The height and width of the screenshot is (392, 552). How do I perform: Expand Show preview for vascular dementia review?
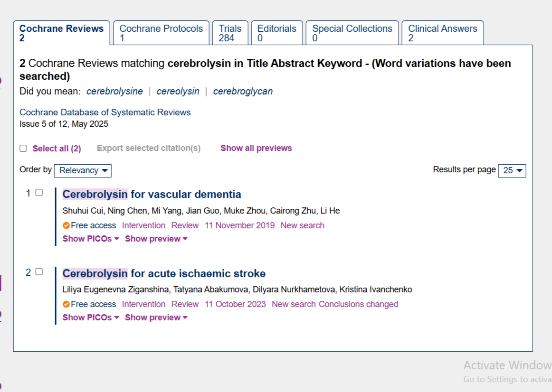[156, 239]
